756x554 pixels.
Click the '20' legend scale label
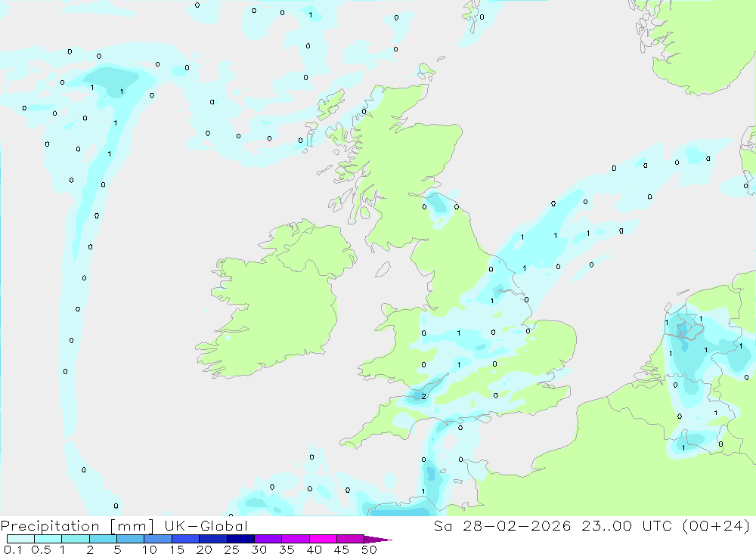point(204,549)
